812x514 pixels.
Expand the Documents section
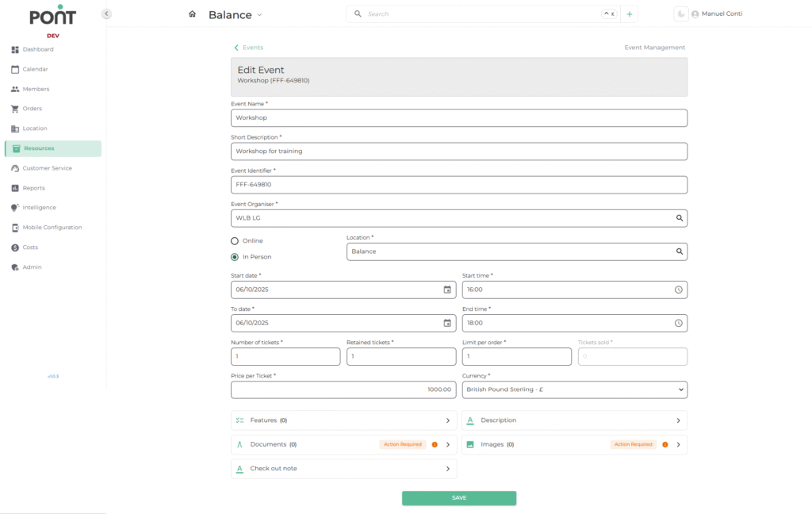click(343, 444)
